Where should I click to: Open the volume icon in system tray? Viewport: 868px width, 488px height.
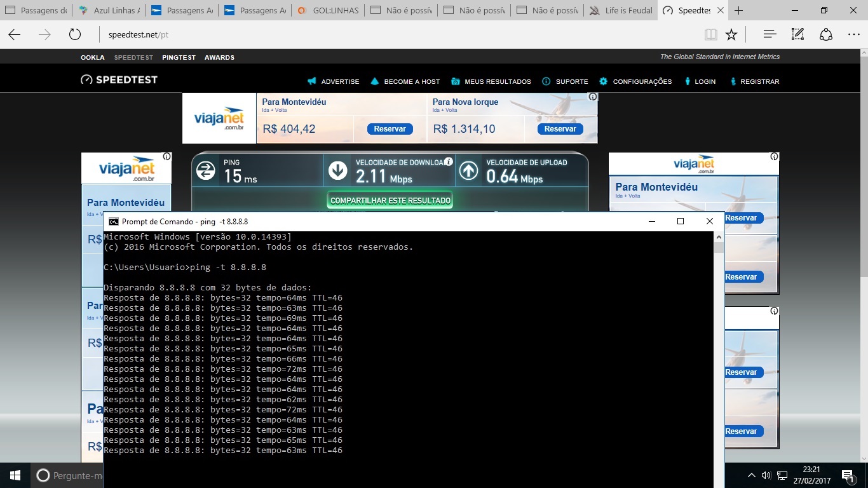pyautogui.click(x=766, y=475)
